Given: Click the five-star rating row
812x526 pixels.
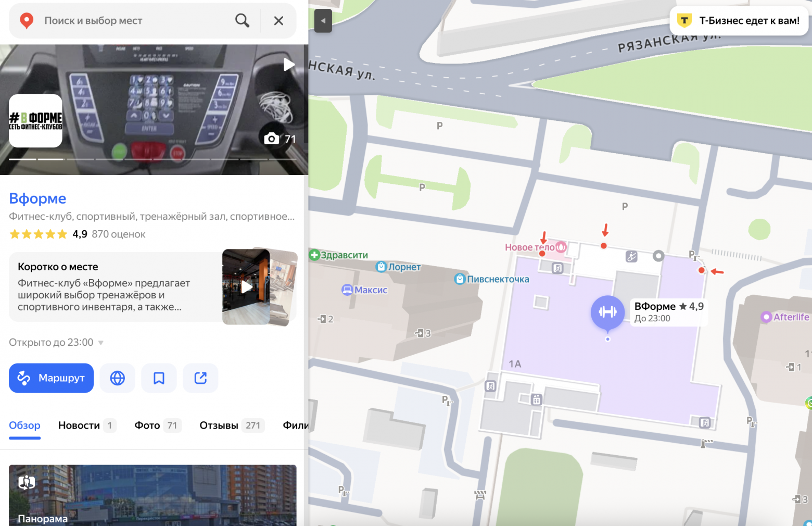Looking at the screenshot, I should point(39,234).
